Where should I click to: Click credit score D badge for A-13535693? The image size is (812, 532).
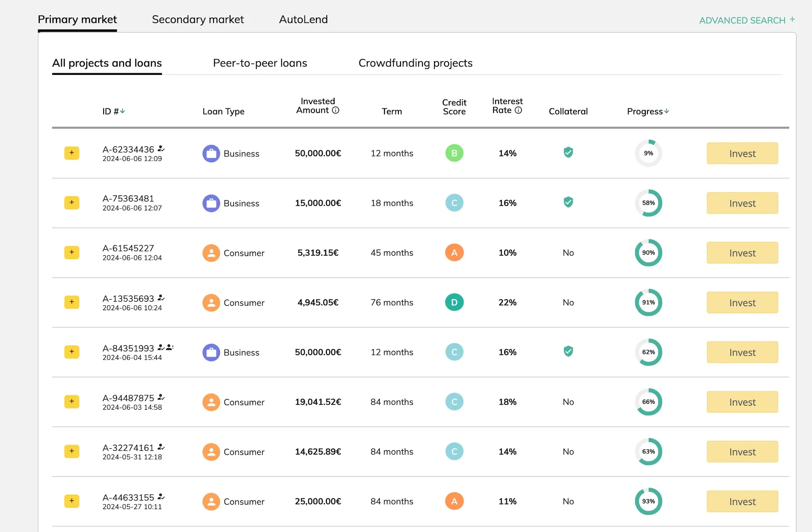454,302
